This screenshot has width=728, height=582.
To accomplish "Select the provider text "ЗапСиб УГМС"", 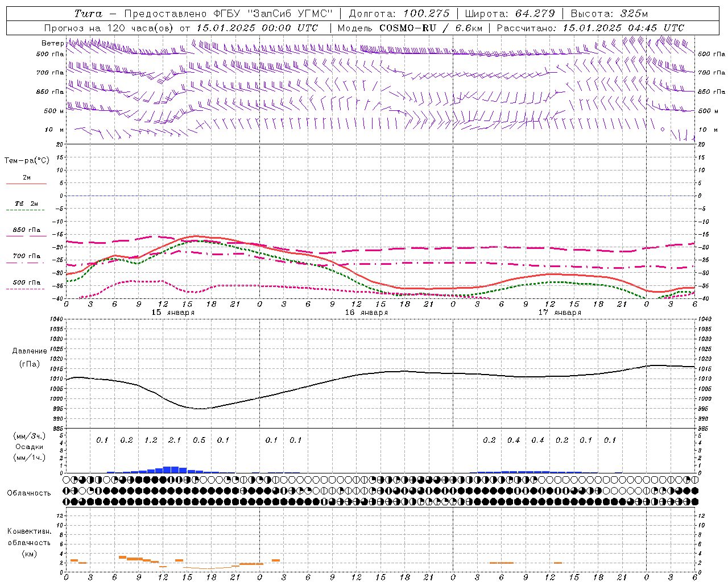I will coord(290,14).
